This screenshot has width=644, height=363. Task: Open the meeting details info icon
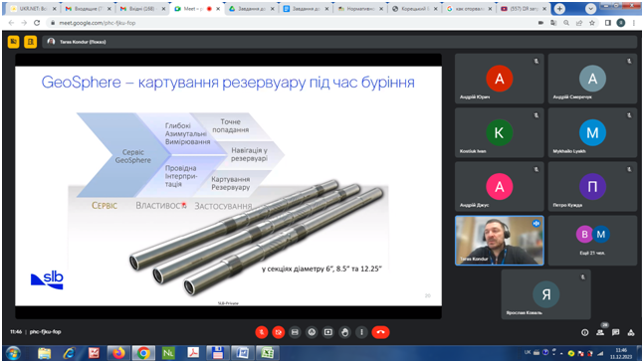(585, 332)
